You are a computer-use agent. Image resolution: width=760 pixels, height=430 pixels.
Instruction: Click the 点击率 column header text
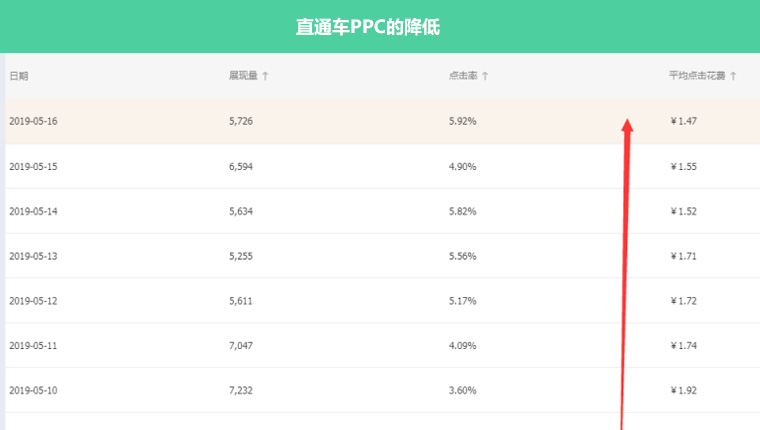[x=461, y=76]
